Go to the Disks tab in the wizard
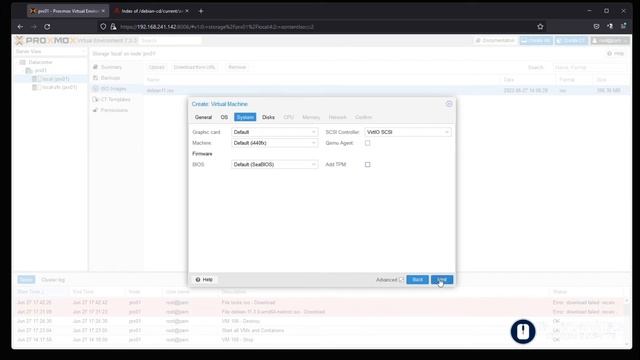640x360 pixels. pos(268,117)
